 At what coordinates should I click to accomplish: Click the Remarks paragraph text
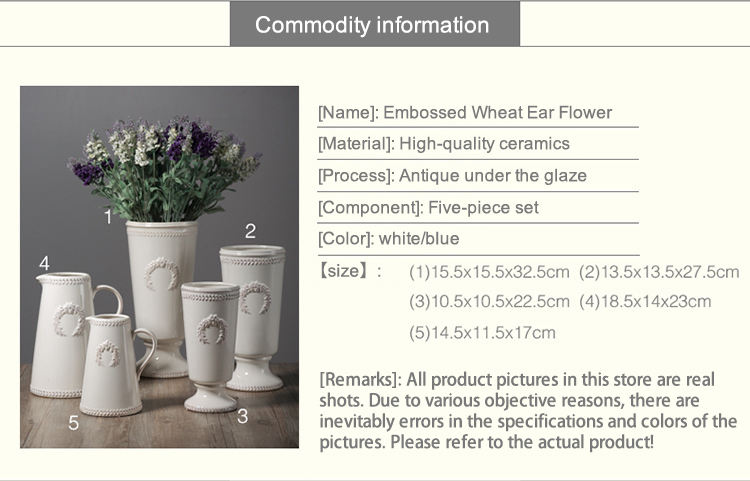(527, 411)
